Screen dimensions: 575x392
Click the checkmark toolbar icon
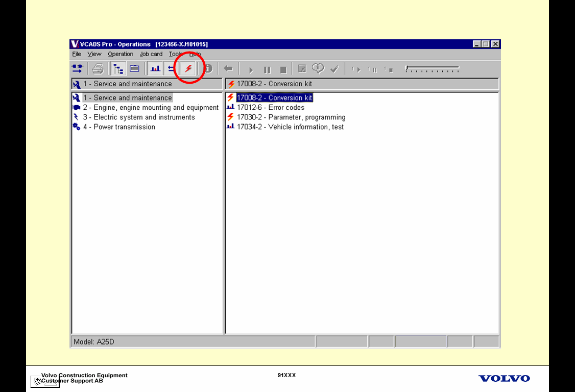click(x=334, y=69)
